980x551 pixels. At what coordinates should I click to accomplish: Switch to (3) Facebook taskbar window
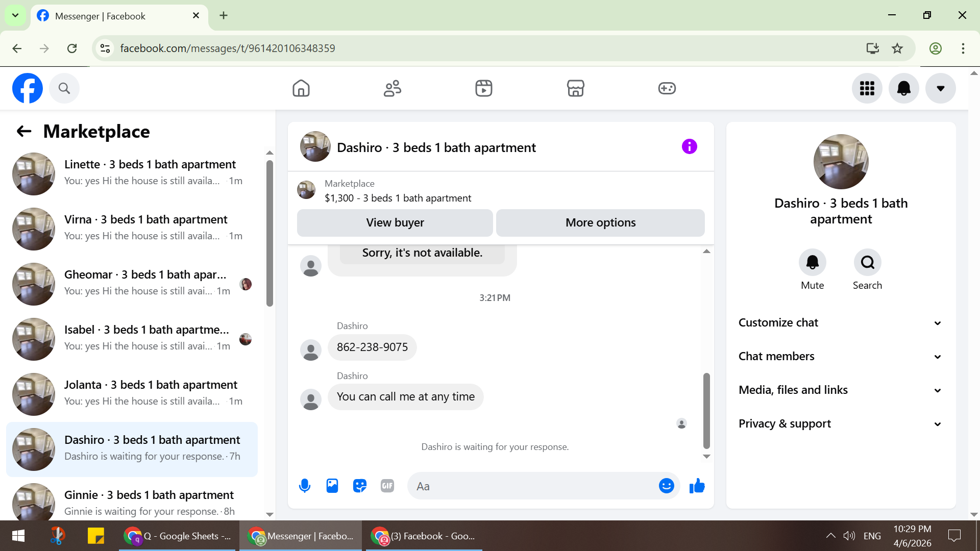[424, 536]
